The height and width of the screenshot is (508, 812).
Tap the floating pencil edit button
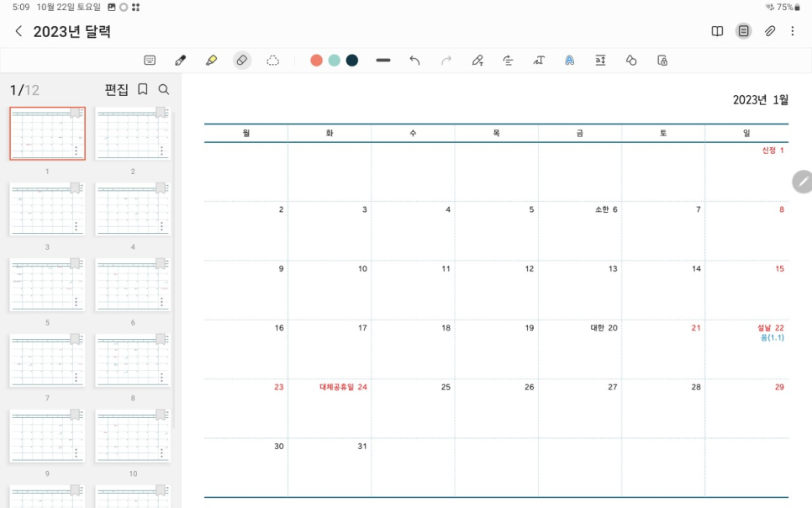point(802,182)
